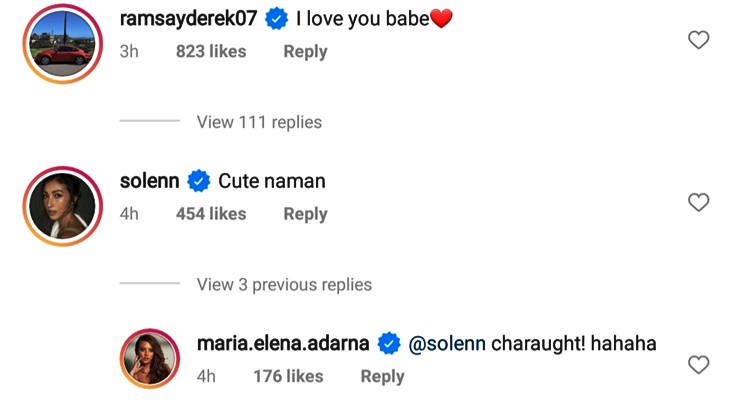
Task: Expand View 3 previous replies
Action: click(284, 285)
